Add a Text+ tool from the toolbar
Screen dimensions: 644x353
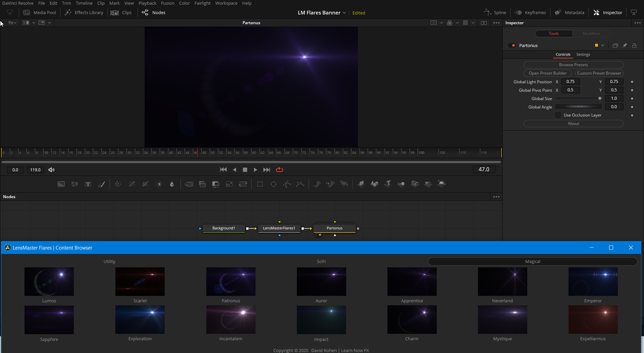88,184
